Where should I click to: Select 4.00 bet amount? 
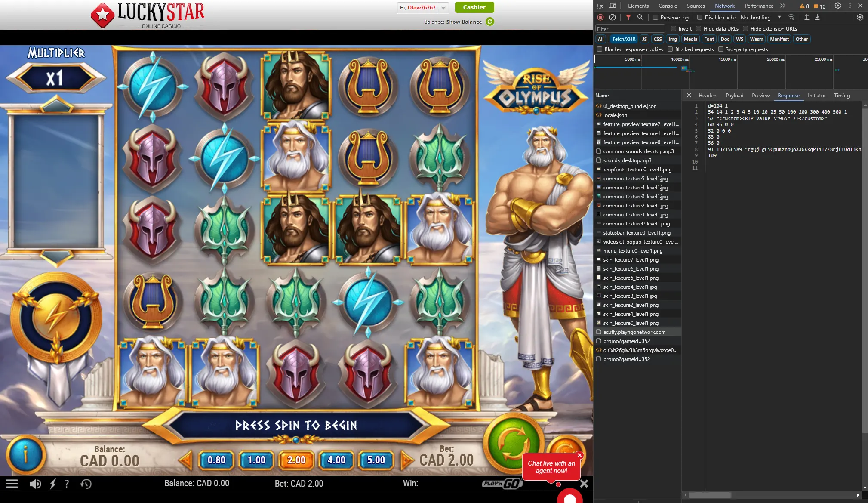(336, 460)
